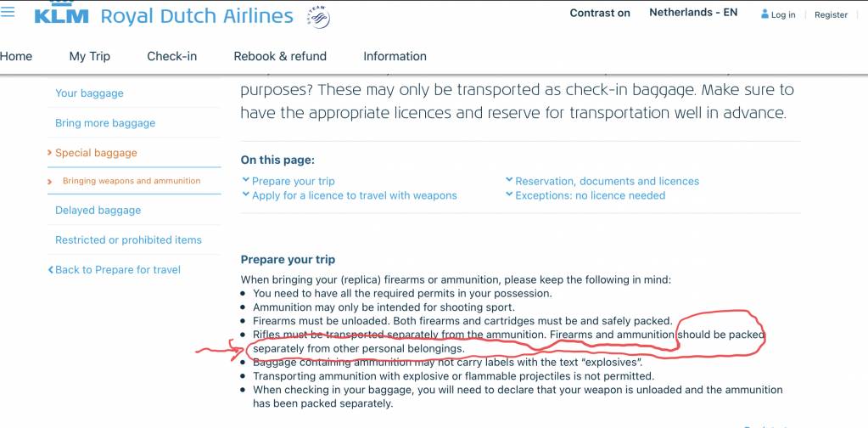Open the hamburger menu icon
Image resolution: width=868 pixels, height=428 pixels.
click(7, 11)
